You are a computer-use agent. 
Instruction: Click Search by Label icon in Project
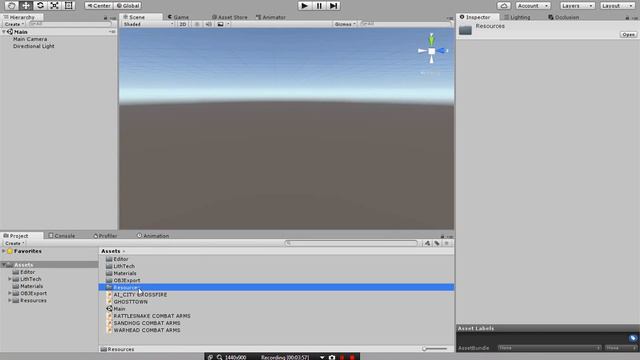437,243
